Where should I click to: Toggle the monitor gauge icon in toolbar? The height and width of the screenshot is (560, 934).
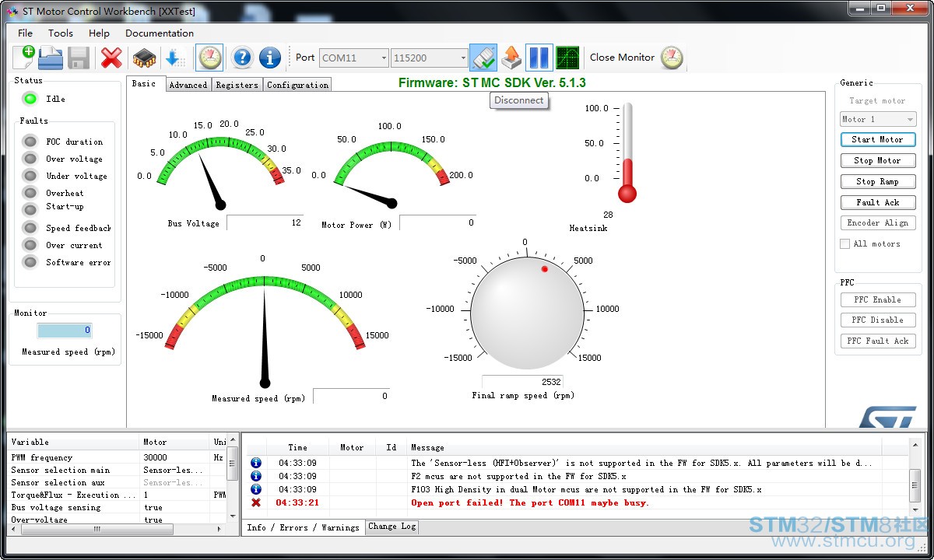(x=209, y=58)
